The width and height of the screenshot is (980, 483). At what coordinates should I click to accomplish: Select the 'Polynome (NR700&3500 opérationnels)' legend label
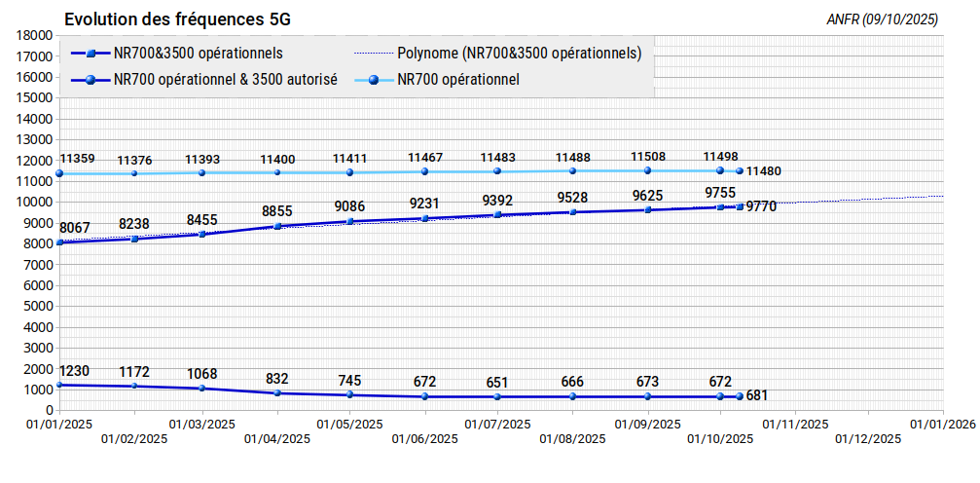[519, 53]
